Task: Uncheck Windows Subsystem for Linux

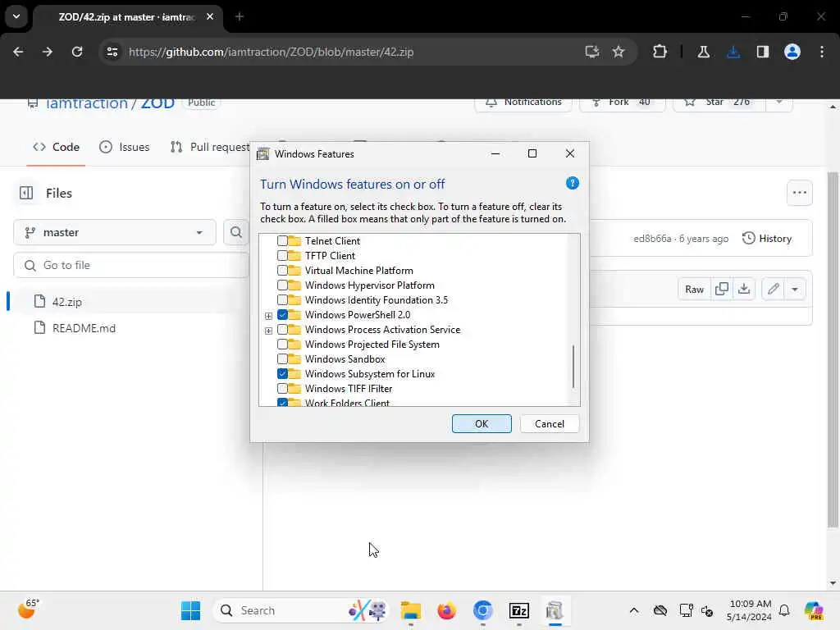Action: tap(282, 374)
